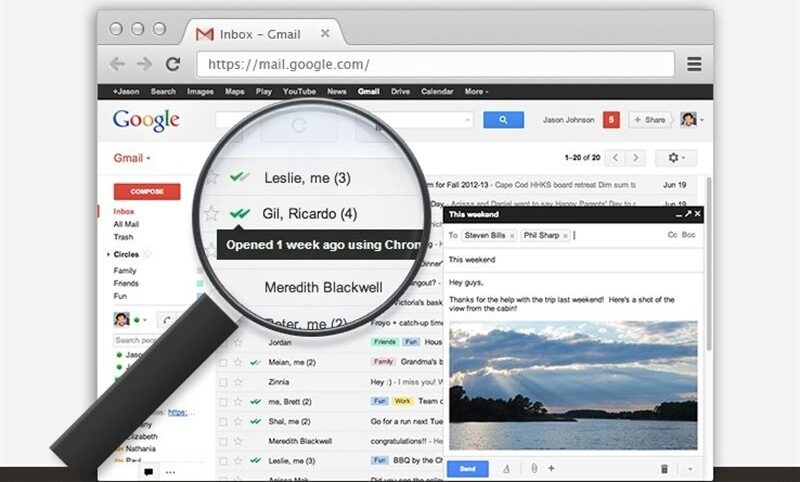Open Drive from the Google bar
Viewport: 800px width, 482px height.
[400, 92]
